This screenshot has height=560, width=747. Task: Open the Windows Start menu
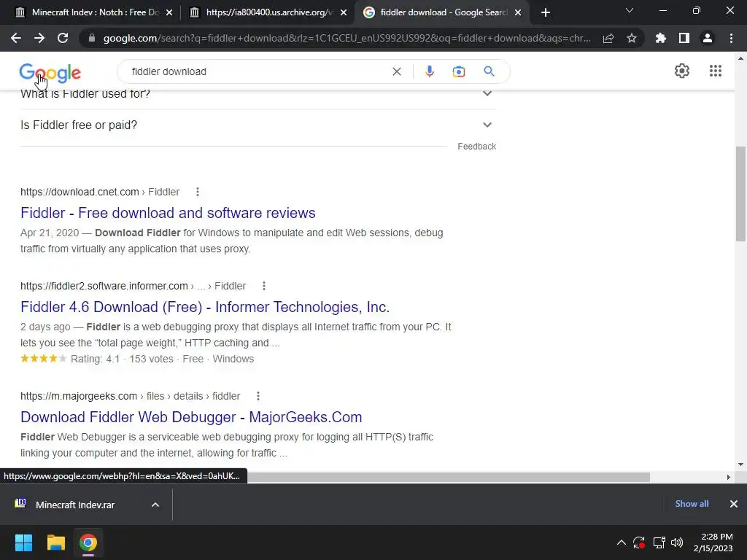pos(23,542)
